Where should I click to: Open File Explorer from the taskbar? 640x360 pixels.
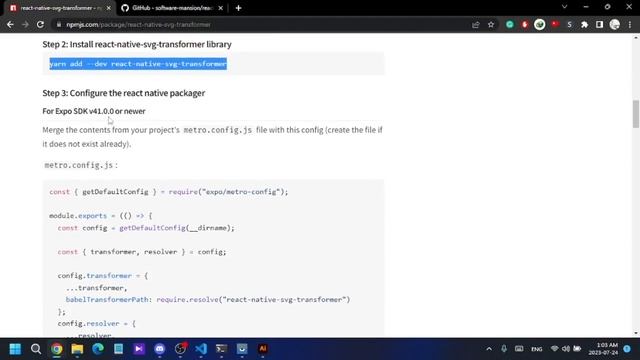(77, 349)
